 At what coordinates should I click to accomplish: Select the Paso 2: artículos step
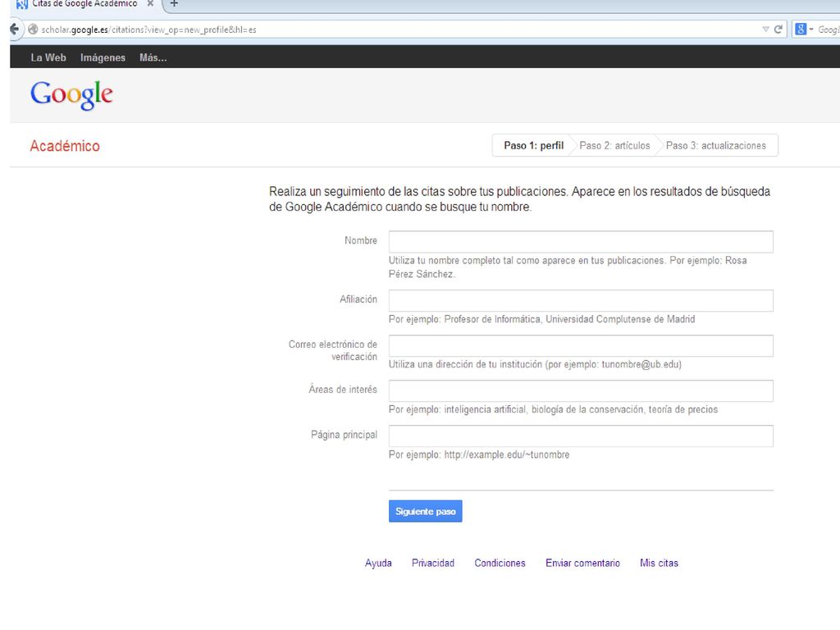[x=614, y=146]
